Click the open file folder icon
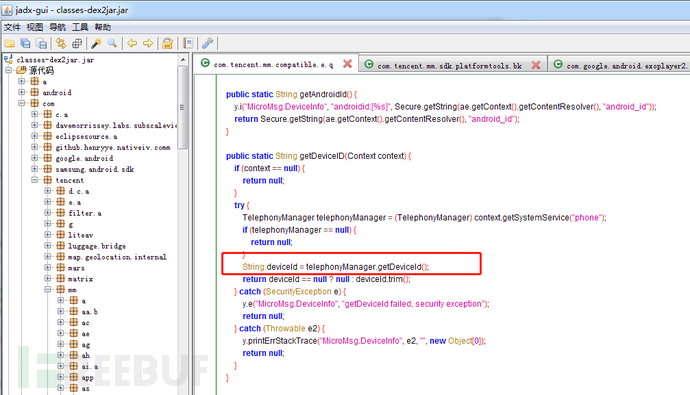The image size is (690, 395). pyautogui.click(x=9, y=43)
